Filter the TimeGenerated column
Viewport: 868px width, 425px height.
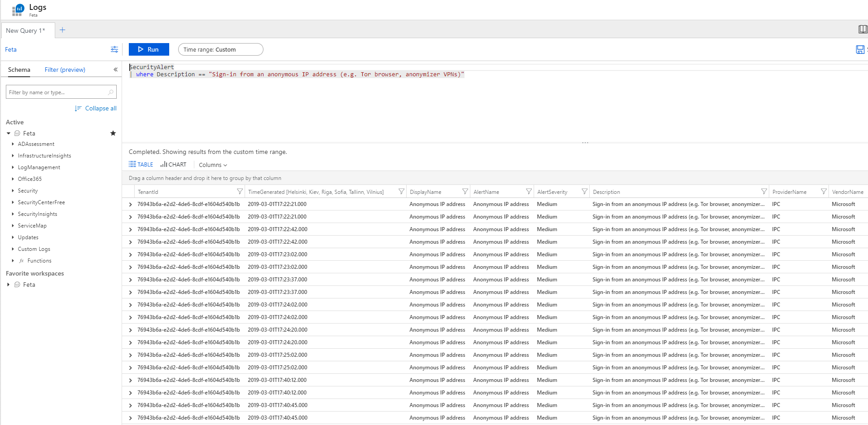pos(401,192)
